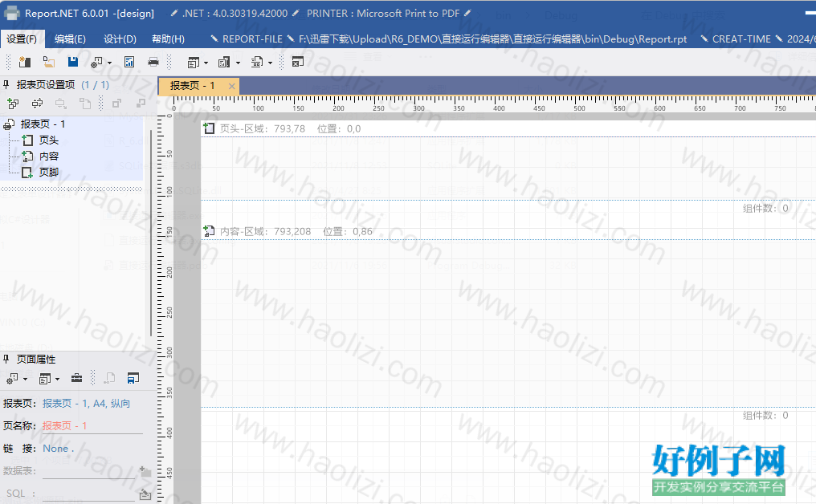Click the component tree icon in main toolbar
The height and width of the screenshot is (504, 816).
(x=256, y=63)
